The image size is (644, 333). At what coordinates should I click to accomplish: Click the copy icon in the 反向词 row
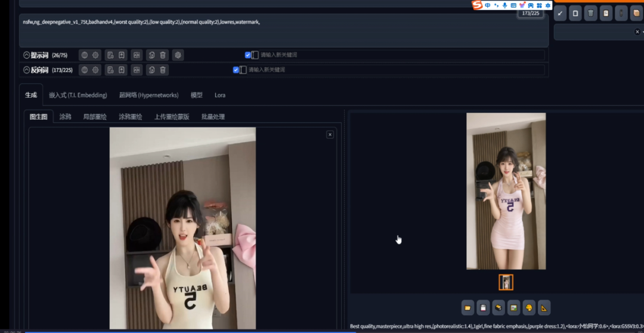151,70
